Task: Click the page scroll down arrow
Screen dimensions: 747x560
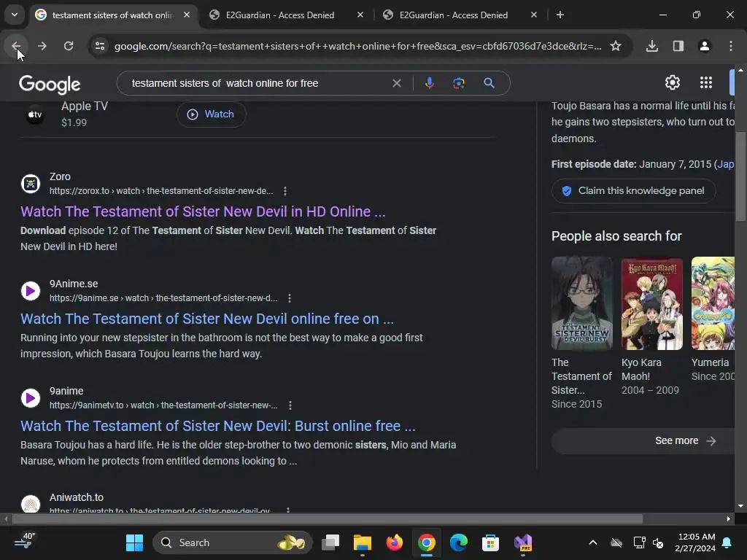Action: [x=740, y=506]
